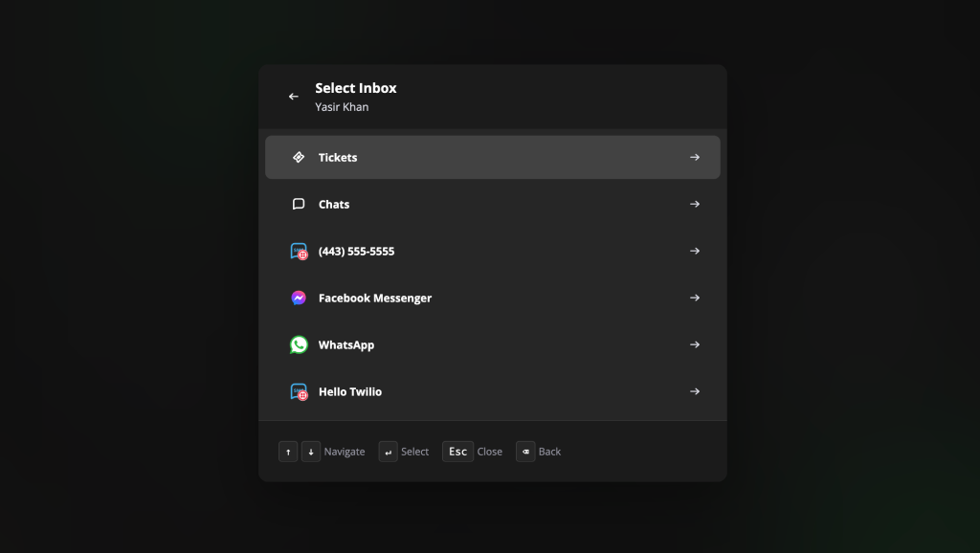Image resolution: width=980 pixels, height=553 pixels.
Task: Click the Facebook Messenger logo icon
Action: (x=299, y=299)
